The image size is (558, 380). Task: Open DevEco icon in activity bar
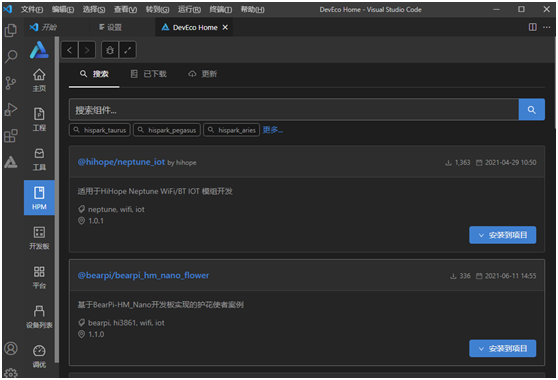point(11,162)
